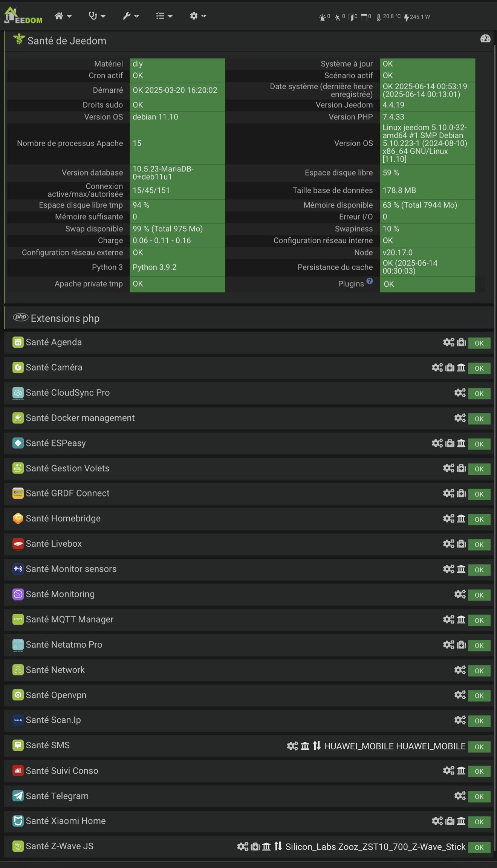Open the Plugins list menu

164,16
